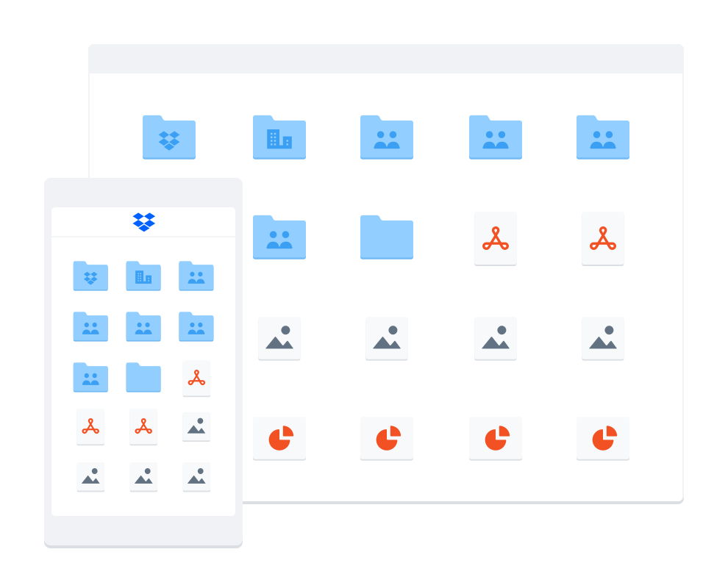Click the Dropbox logo in the mobile header
This screenshot has height=588, width=728.
pos(144,222)
